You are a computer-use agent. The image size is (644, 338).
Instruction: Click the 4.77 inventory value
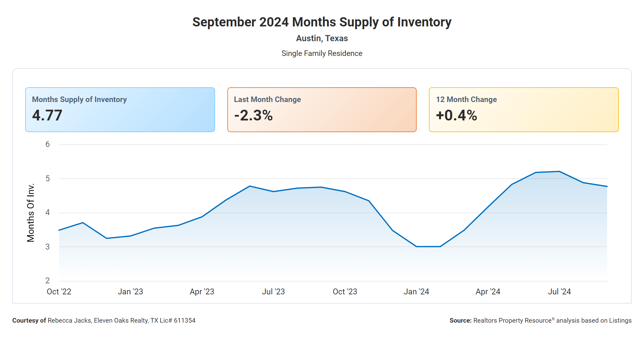(47, 116)
